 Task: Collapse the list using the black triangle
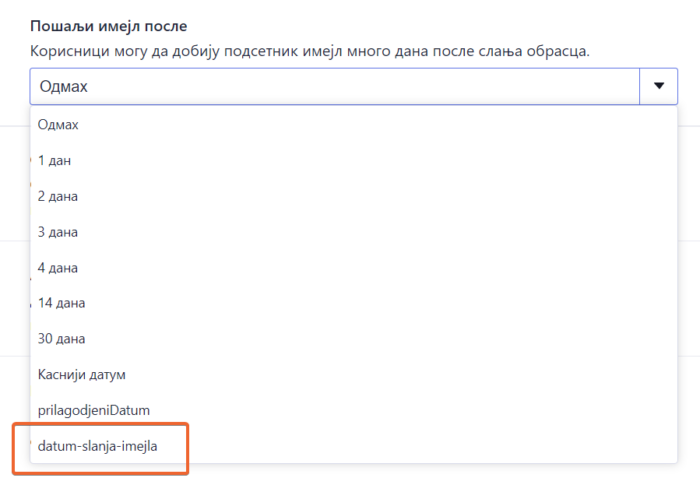(659, 86)
